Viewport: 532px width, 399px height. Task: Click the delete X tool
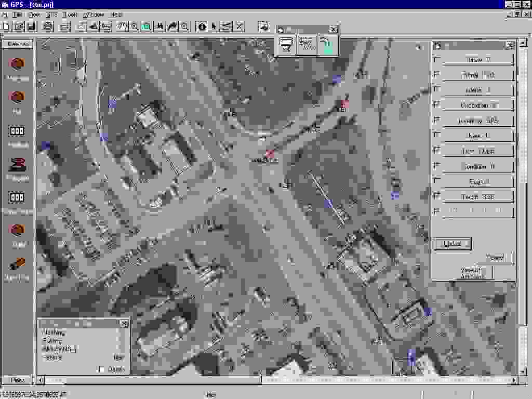tap(239, 26)
